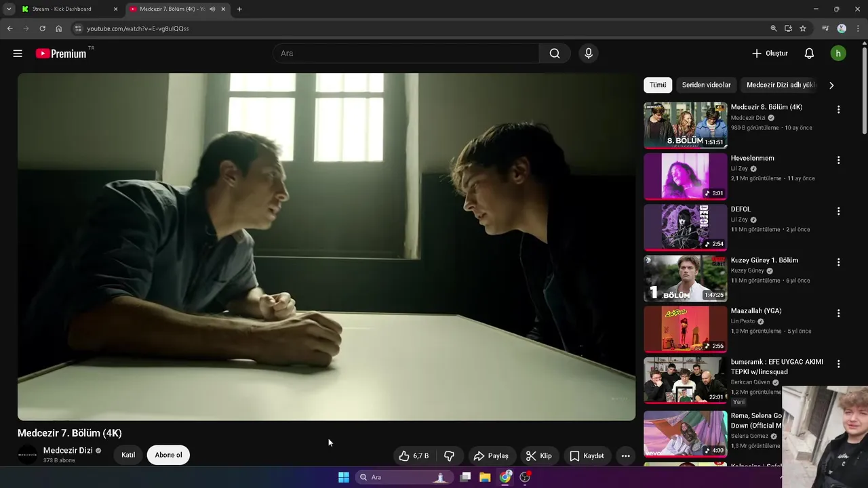
Task: Open media controls icon in toolbar
Action: (825, 28)
